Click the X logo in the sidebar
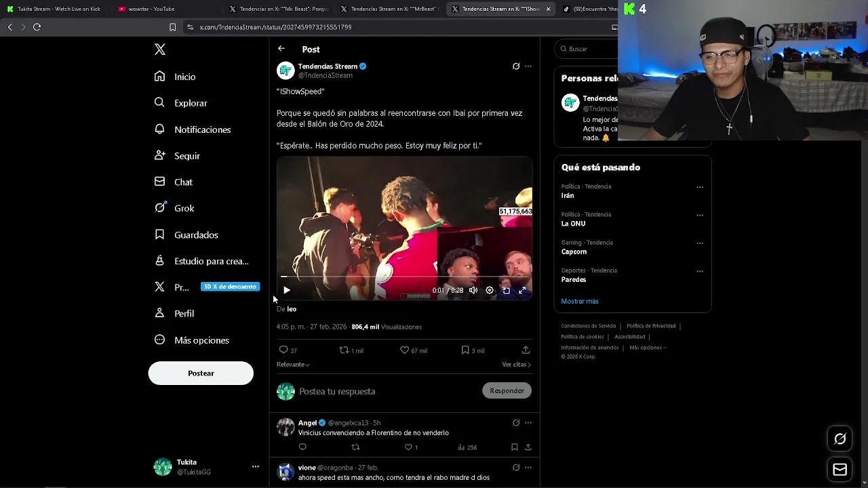 point(160,49)
